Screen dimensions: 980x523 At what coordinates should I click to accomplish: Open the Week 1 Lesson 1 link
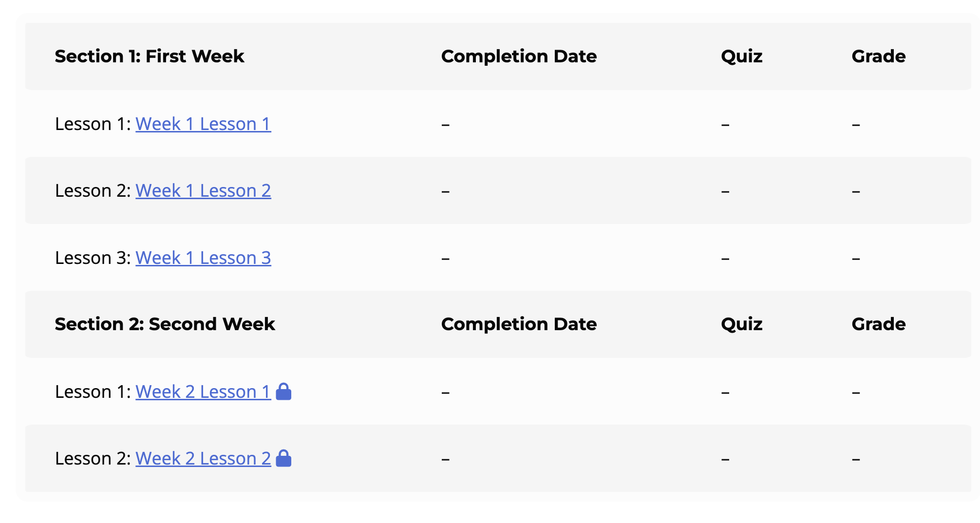coord(203,124)
